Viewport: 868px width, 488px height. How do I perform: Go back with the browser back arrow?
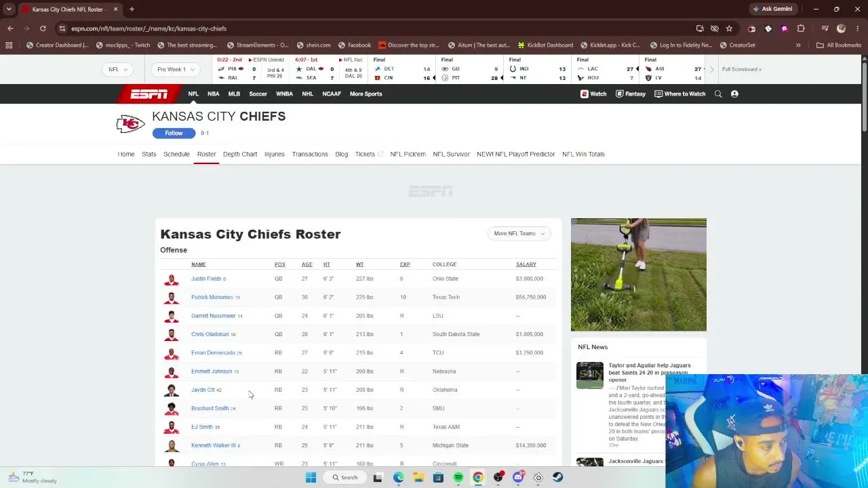pos(10,28)
